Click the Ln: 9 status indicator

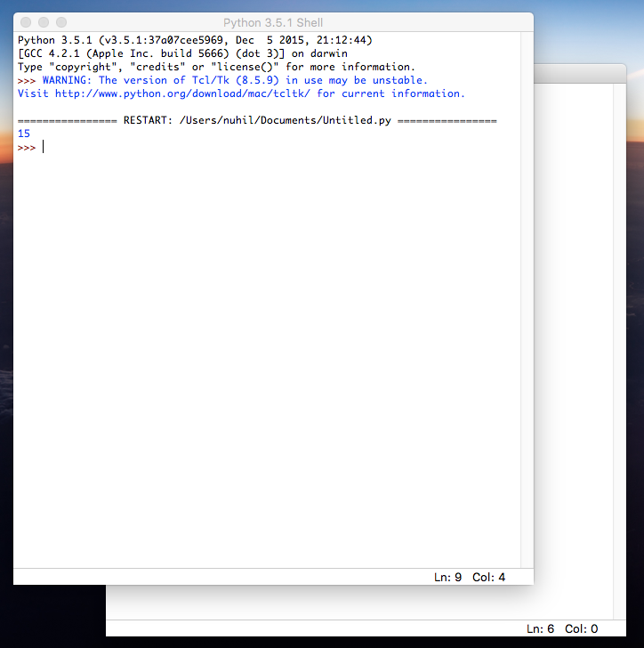click(447, 577)
